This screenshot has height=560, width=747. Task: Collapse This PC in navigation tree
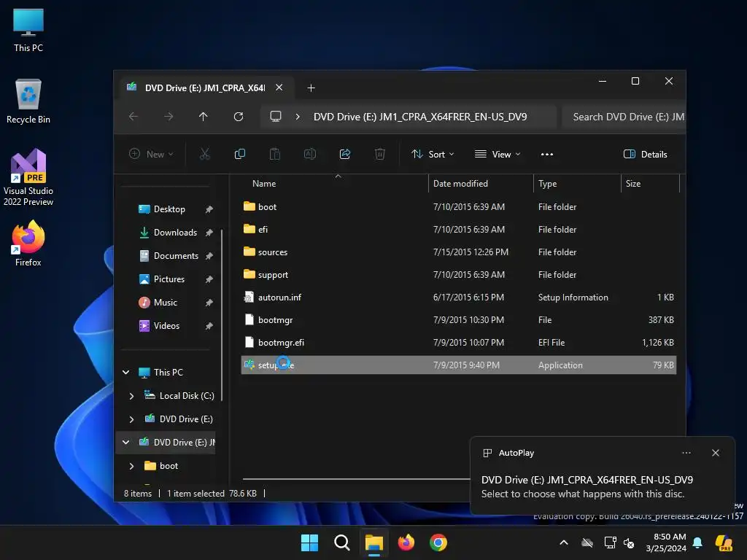pyautogui.click(x=125, y=373)
